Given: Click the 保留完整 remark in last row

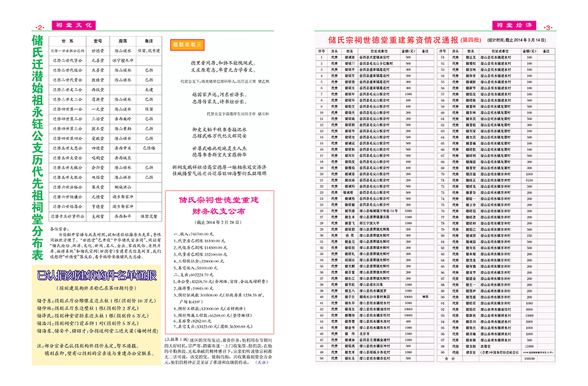Looking at the screenshot, I should [x=149, y=216].
